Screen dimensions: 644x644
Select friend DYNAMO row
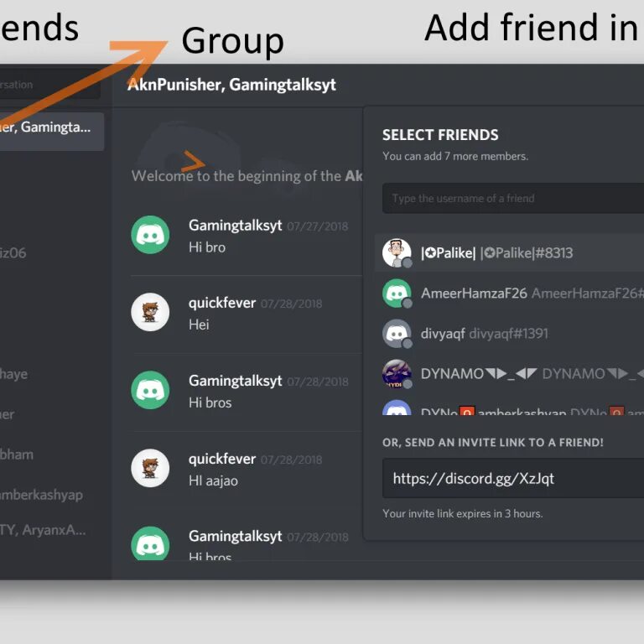click(x=509, y=374)
